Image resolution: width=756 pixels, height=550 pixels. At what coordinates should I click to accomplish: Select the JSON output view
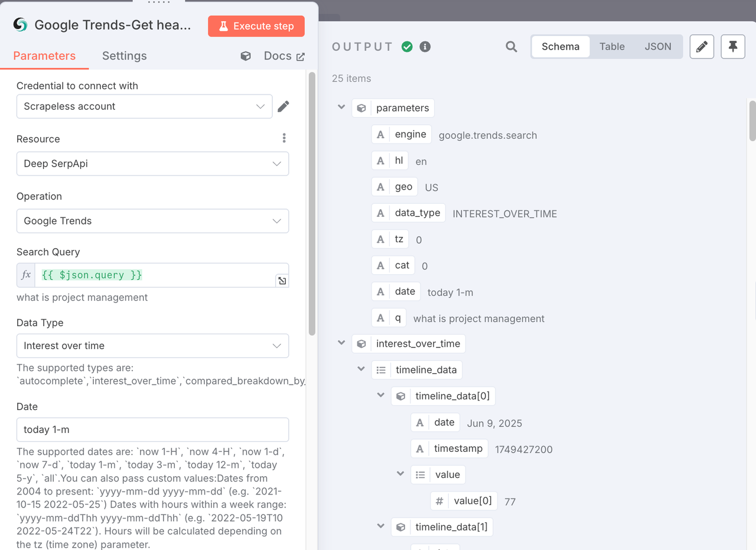(x=658, y=47)
